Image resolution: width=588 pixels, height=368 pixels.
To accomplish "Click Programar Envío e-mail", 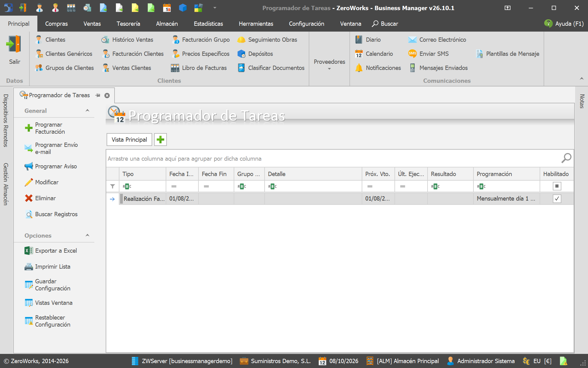I will click(51, 148).
